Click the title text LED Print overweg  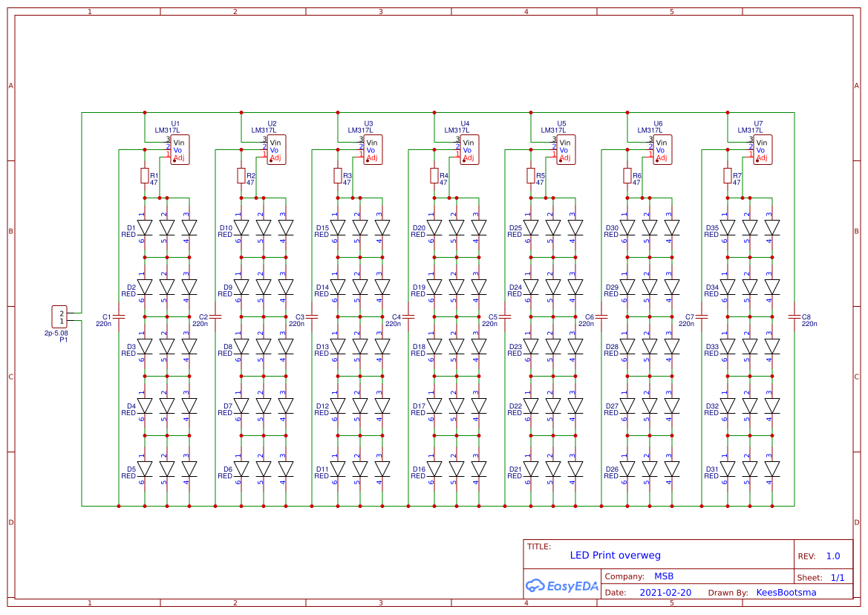click(616, 555)
